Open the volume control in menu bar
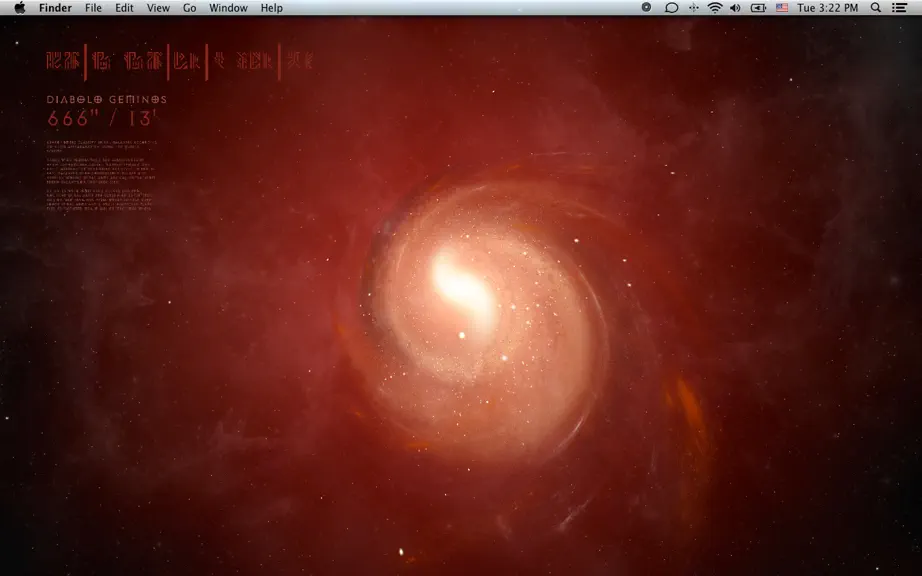Image resolution: width=922 pixels, height=576 pixels. click(x=735, y=8)
